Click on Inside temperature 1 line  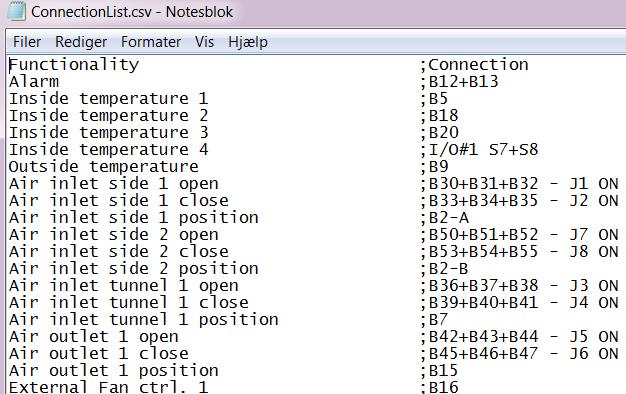[x=109, y=99]
